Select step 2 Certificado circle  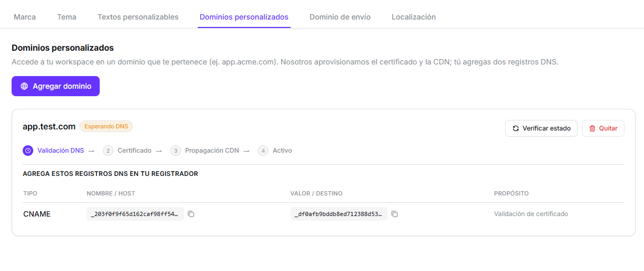108,151
